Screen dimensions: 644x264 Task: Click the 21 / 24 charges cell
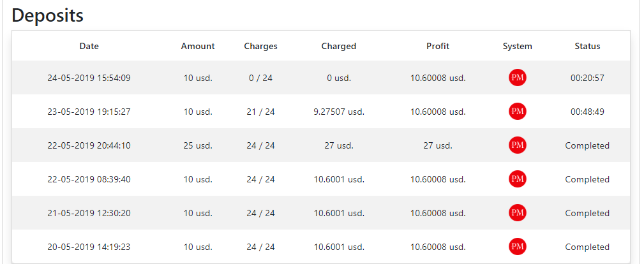260,112
